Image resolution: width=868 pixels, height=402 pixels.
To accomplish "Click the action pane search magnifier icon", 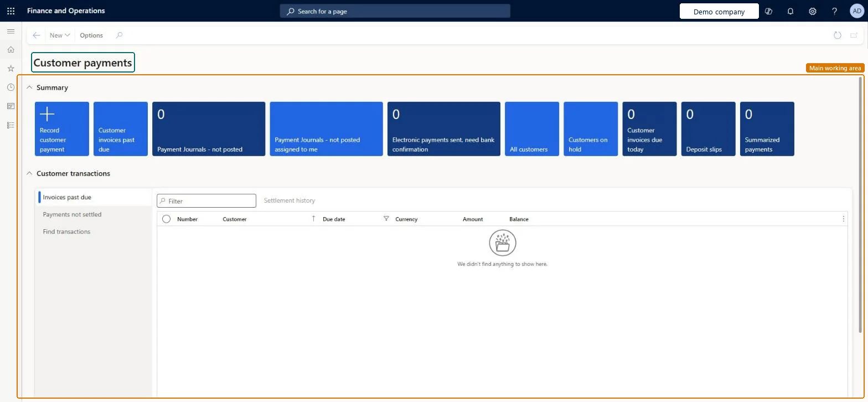I will (x=119, y=35).
